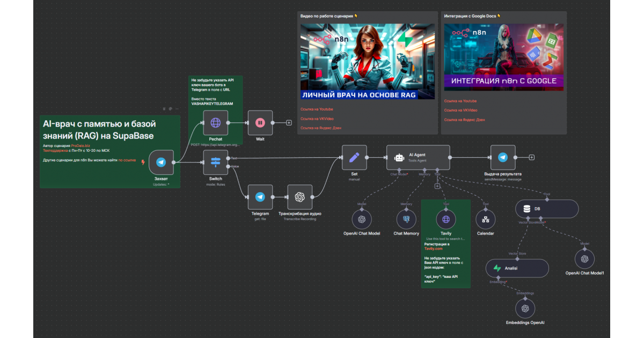Click the ЛИЧНЫЙ ВРАЧ НА ОСНОВЕ RAG thumbnail
Viewport: 644px width, 338px height.
coord(368,61)
